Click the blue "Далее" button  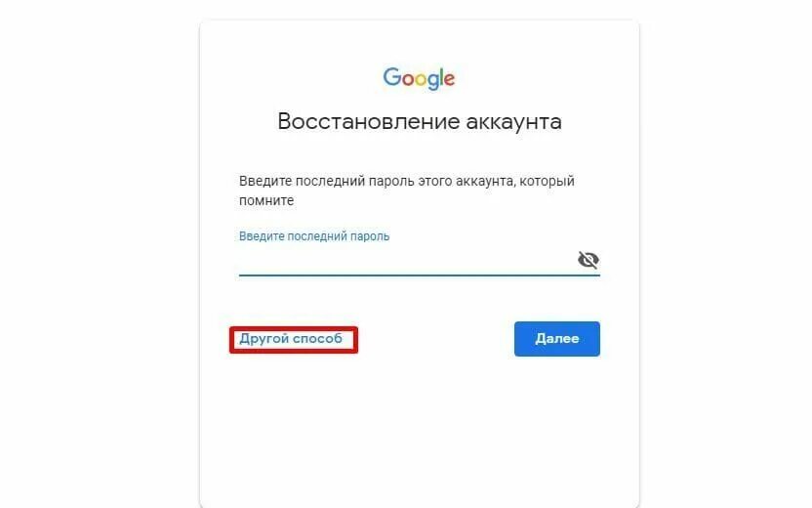pyautogui.click(x=557, y=338)
